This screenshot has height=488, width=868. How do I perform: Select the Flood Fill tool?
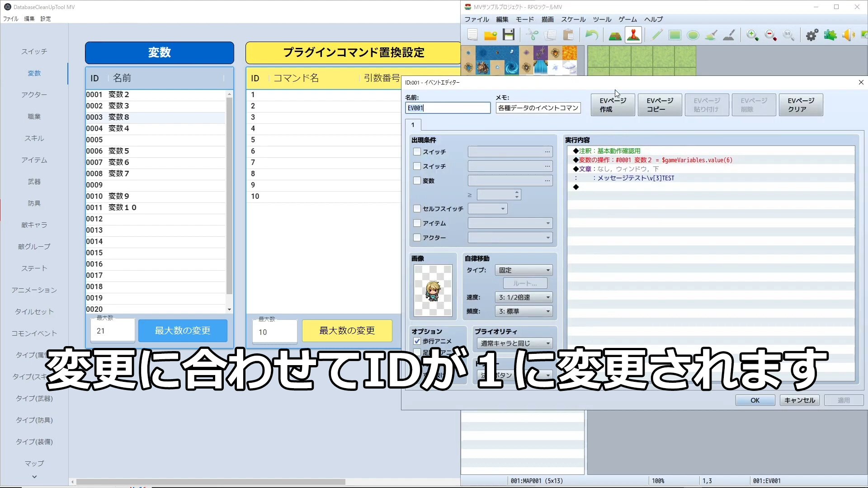pyautogui.click(x=711, y=35)
